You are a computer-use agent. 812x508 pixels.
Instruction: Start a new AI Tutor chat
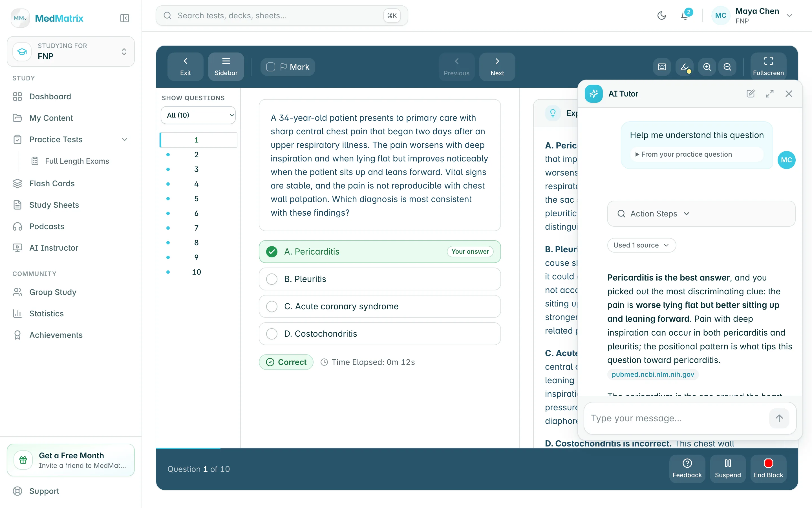point(750,94)
